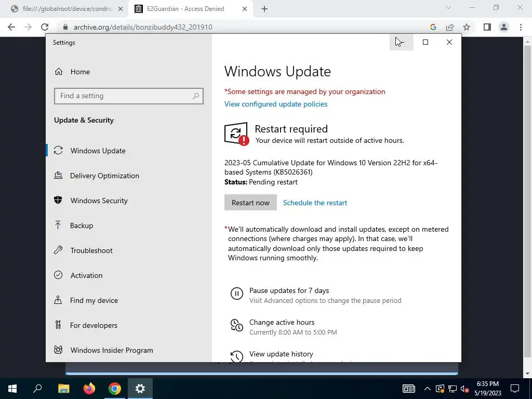Open taskbar search magnifier
This screenshot has width=532, height=399.
click(37, 389)
